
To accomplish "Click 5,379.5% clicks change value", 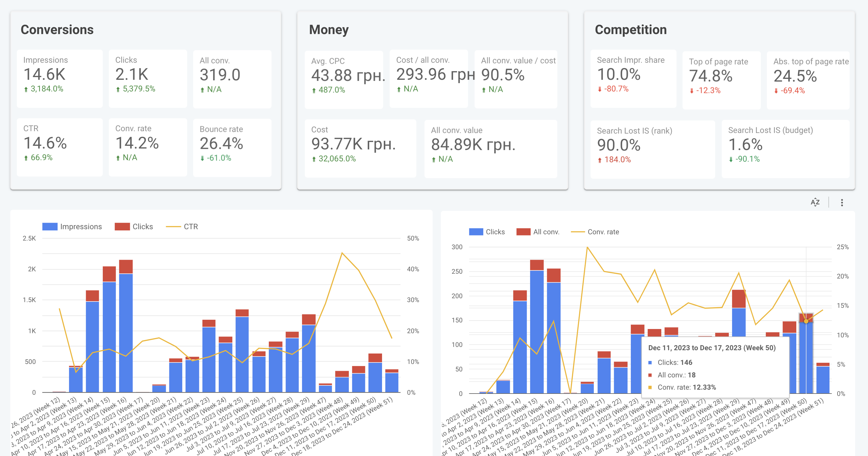I will (x=139, y=89).
